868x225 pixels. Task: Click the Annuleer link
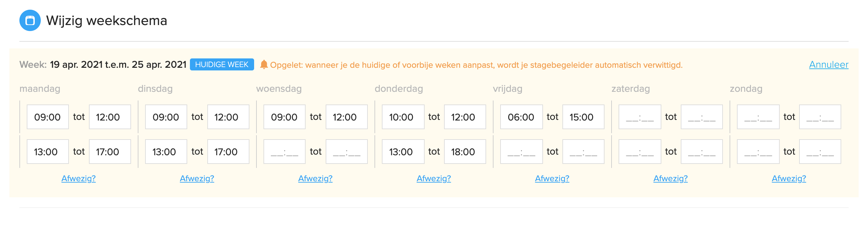coord(828,64)
